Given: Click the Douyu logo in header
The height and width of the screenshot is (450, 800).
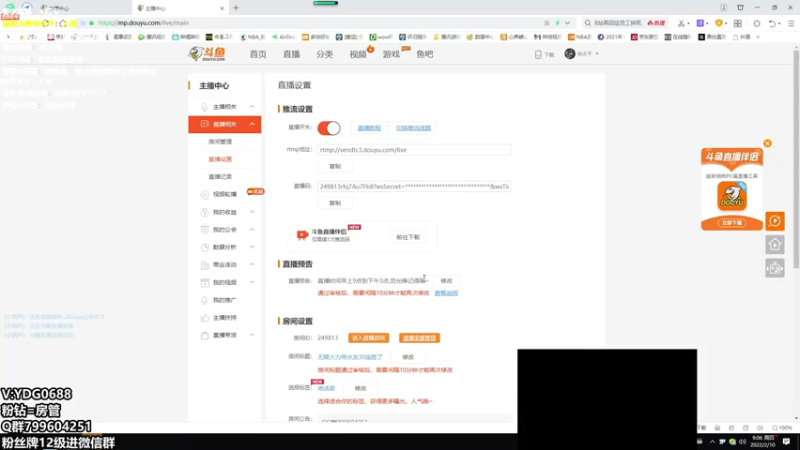Looking at the screenshot, I should tap(207, 54).
